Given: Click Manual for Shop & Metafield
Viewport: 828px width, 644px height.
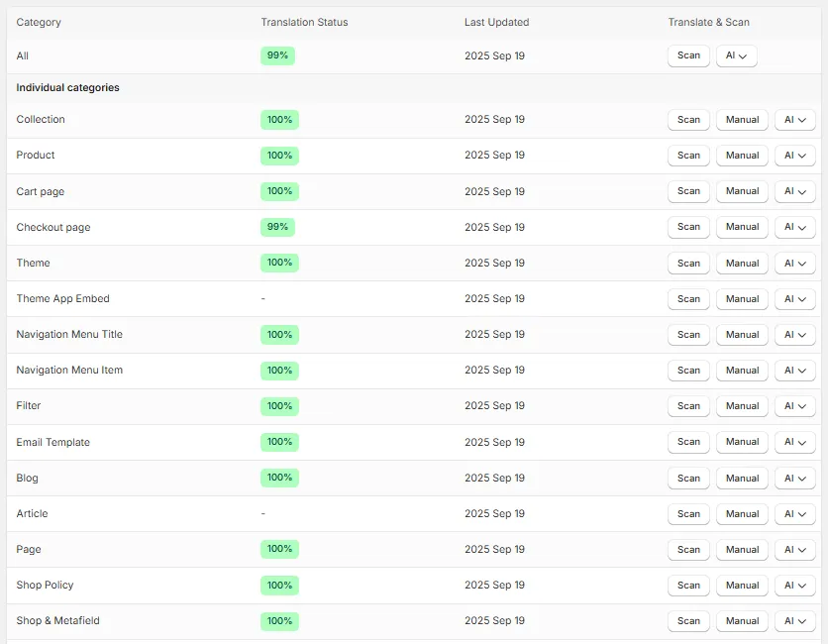Looking at the screenshot, I should 742,621.
